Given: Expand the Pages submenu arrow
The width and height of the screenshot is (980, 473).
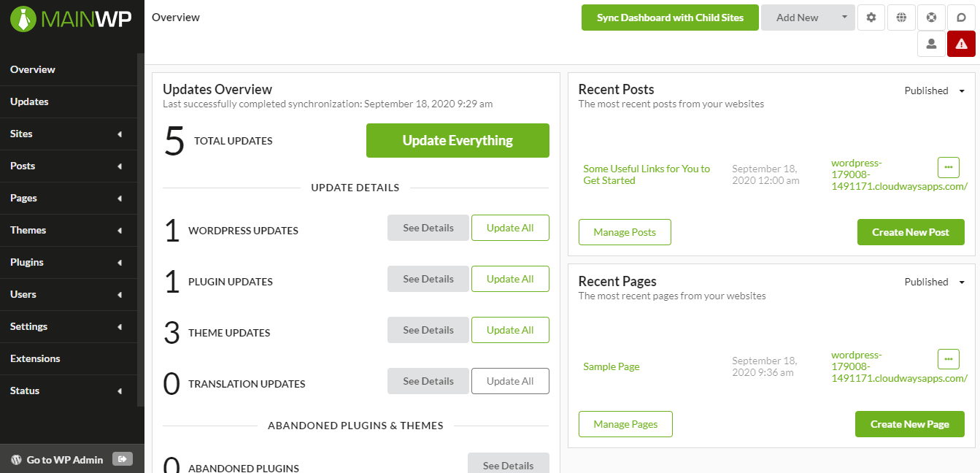Looking at the screenshot, I should pos(119,199).
